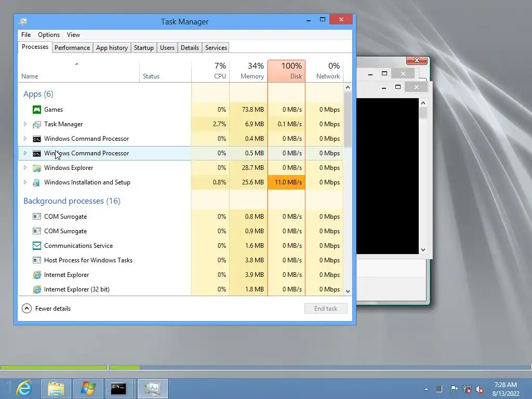Select Host Process for Windows Tasks name
This screenshot has width=532, height=399.
click(x=88, y=260)
